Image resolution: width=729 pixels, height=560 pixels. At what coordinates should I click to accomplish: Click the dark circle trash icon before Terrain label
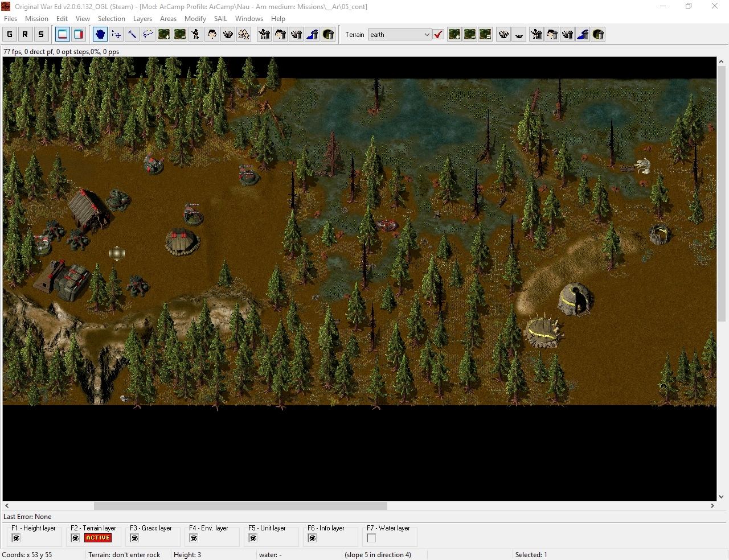pos(329,35)
